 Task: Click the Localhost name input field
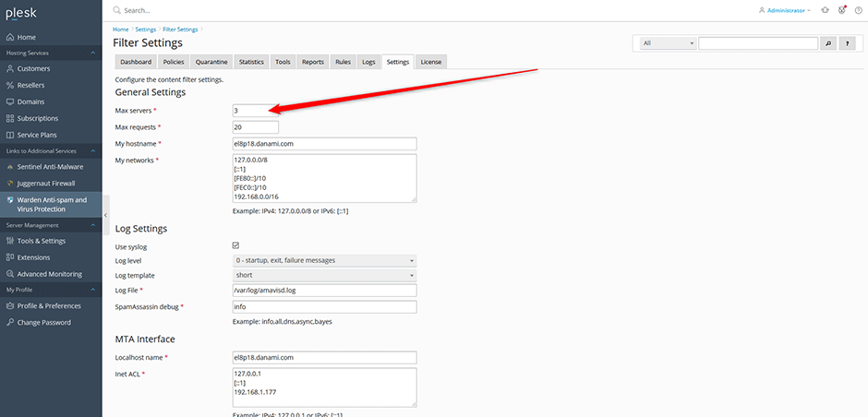324,357
